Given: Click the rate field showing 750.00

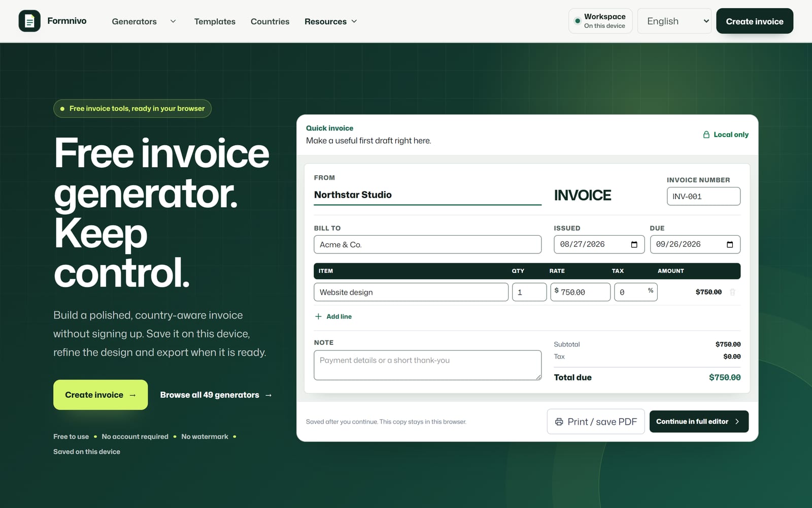Looking at the screenshot, I should [x=581, y=292].
